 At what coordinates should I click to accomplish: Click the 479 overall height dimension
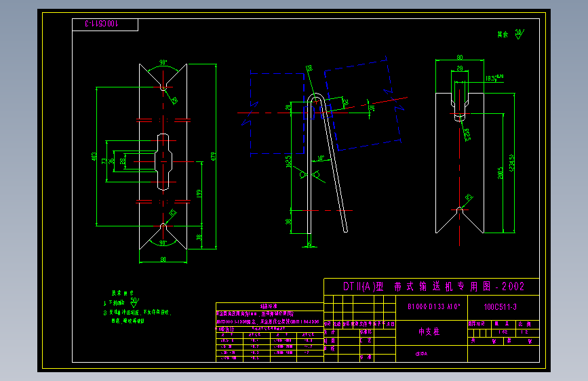click(x=213, y=157)
